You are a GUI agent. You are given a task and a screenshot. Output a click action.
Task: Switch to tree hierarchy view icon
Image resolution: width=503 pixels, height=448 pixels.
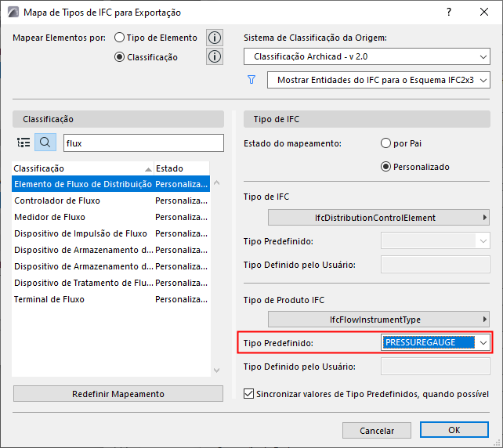pos(24,143)
